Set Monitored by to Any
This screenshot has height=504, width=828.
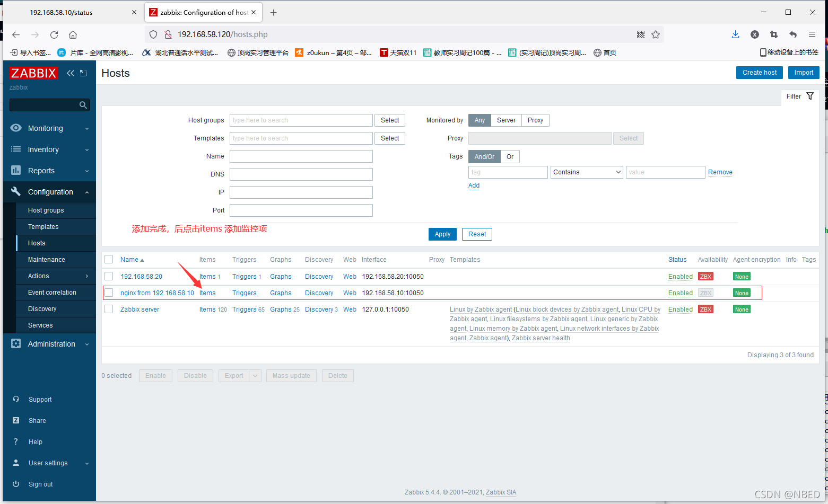(x=480, y=120)
